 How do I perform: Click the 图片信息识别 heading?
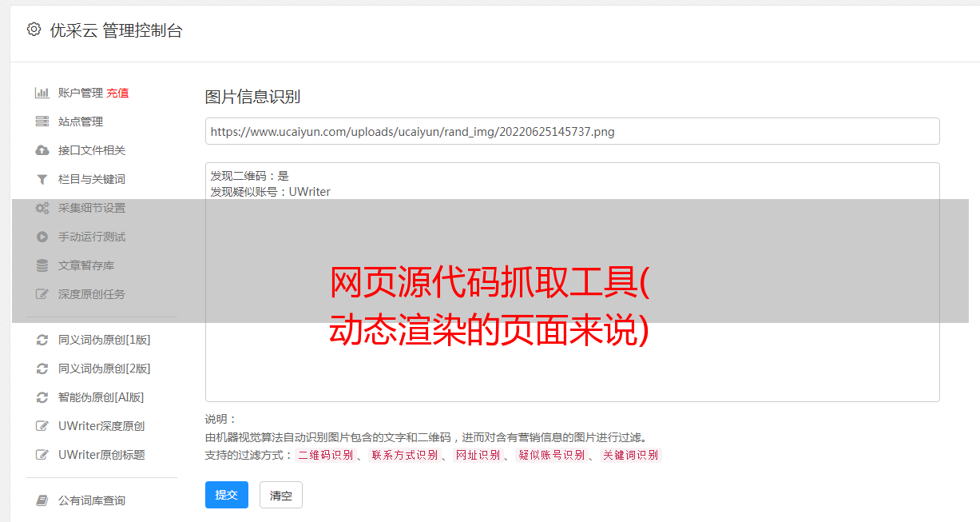(x=252, y=97)
